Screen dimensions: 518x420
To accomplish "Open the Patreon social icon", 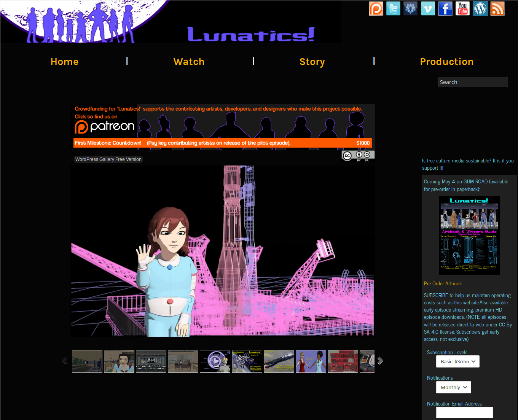I will tap(376, 9).
